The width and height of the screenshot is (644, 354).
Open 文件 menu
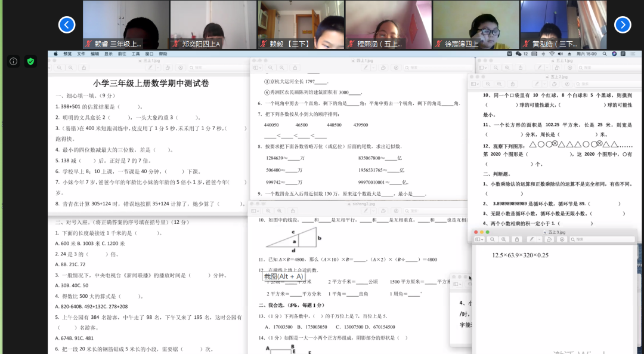pyautogui.click(x=81, y=54)
